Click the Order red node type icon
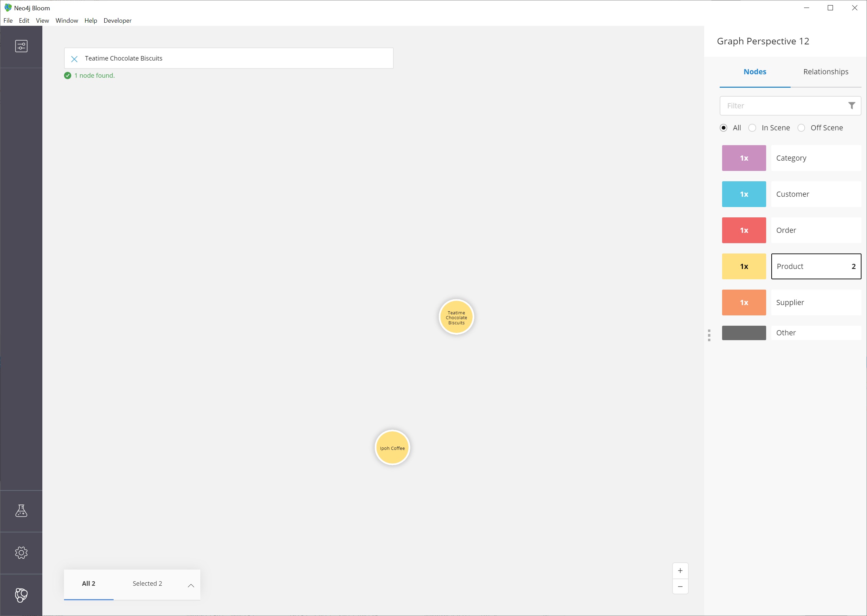867x616 pixels. pyautogui.click(x=744, y=229)
